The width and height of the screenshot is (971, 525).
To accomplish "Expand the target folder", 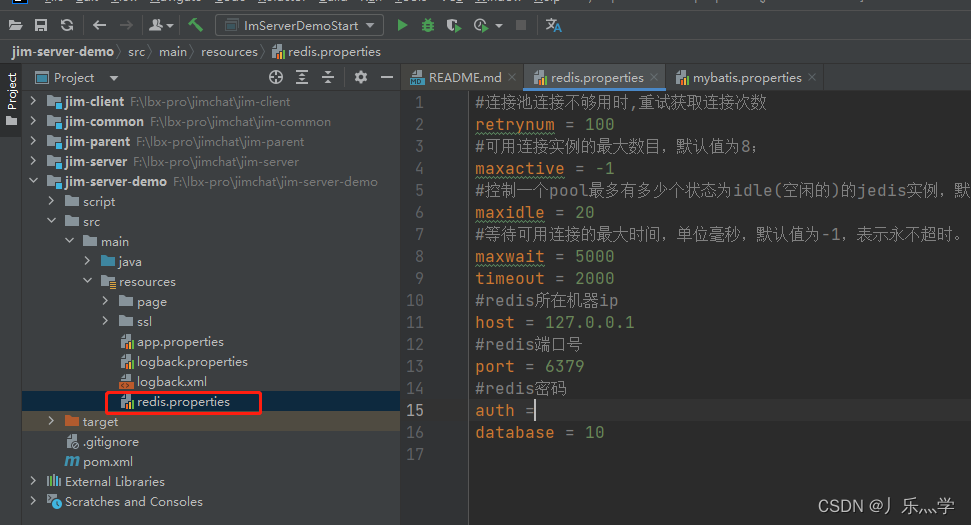I will tap(51, 421).
